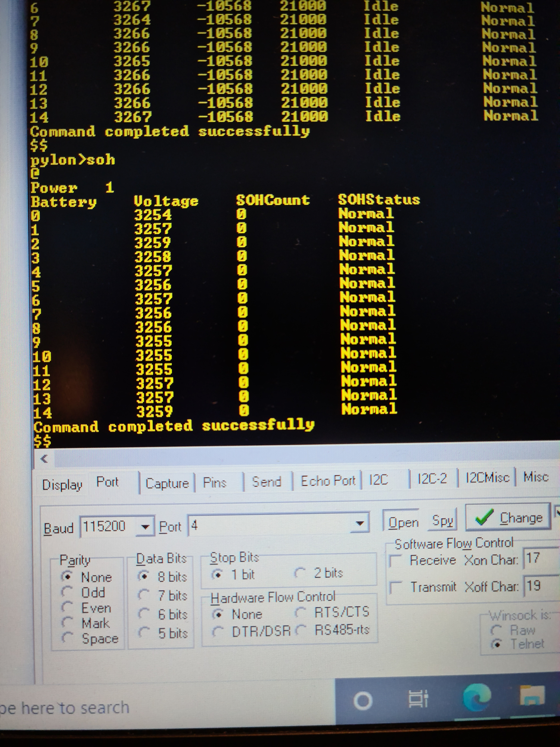Select 1 bit stop bits
Viewport: 560px width, 747px height.
tap(233, 574)
